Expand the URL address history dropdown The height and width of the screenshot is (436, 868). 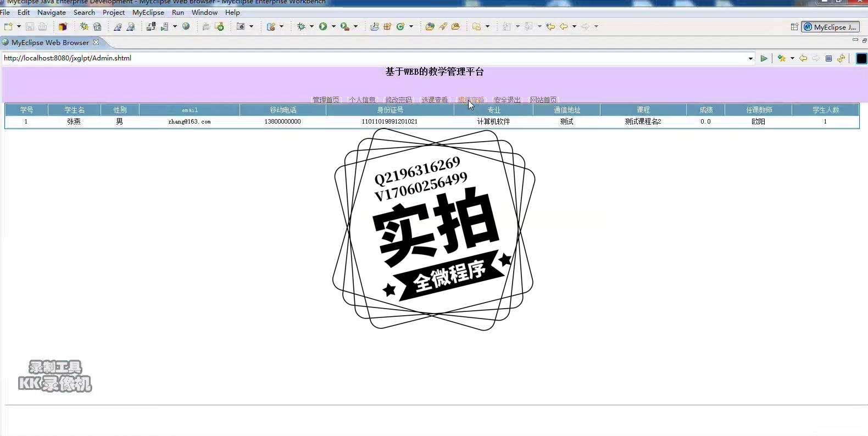pyautogui.click(x=750, y=58)
